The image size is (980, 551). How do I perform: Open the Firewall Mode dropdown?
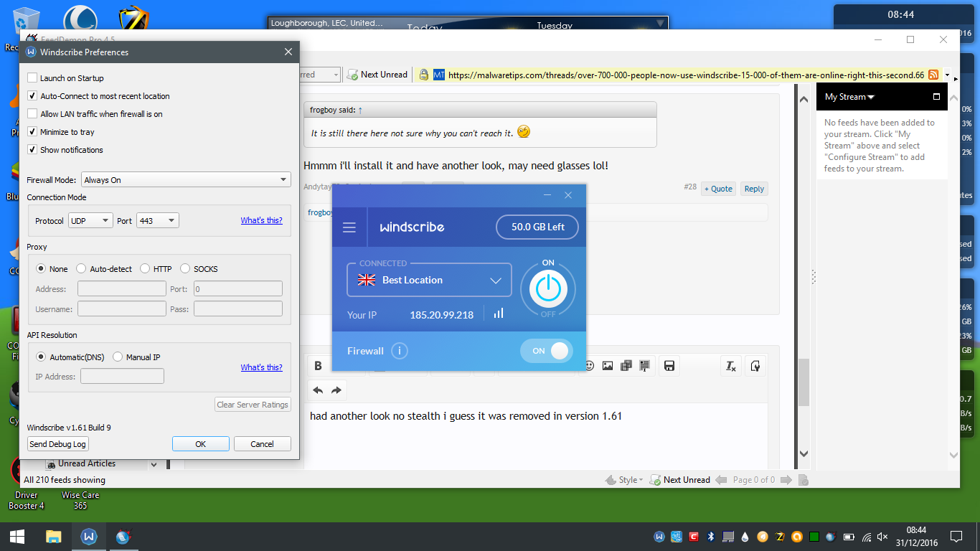(187, 180)
